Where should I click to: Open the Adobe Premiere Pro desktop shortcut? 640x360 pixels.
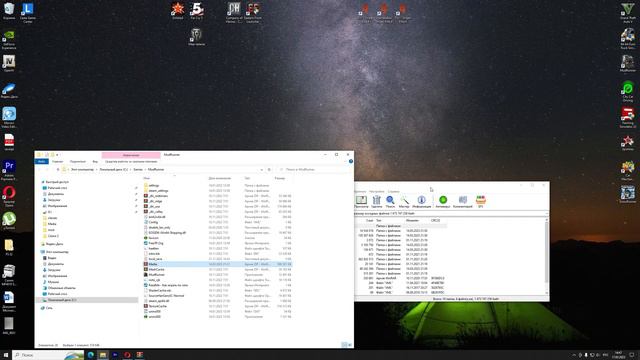(9, 170)
